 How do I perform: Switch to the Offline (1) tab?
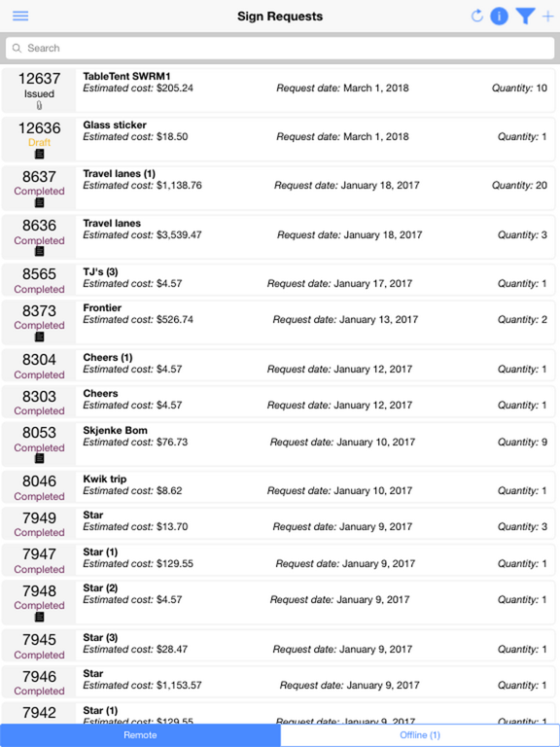(420, 735)
